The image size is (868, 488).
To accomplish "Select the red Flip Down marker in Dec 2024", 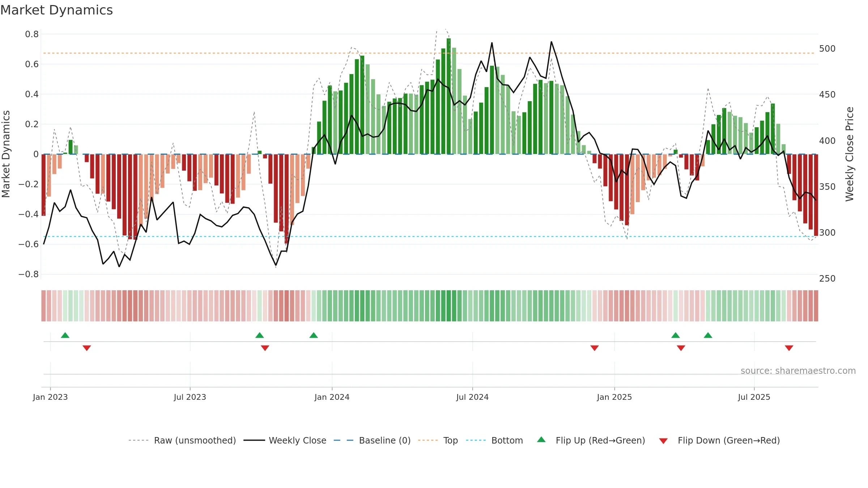I will point(595,348).
